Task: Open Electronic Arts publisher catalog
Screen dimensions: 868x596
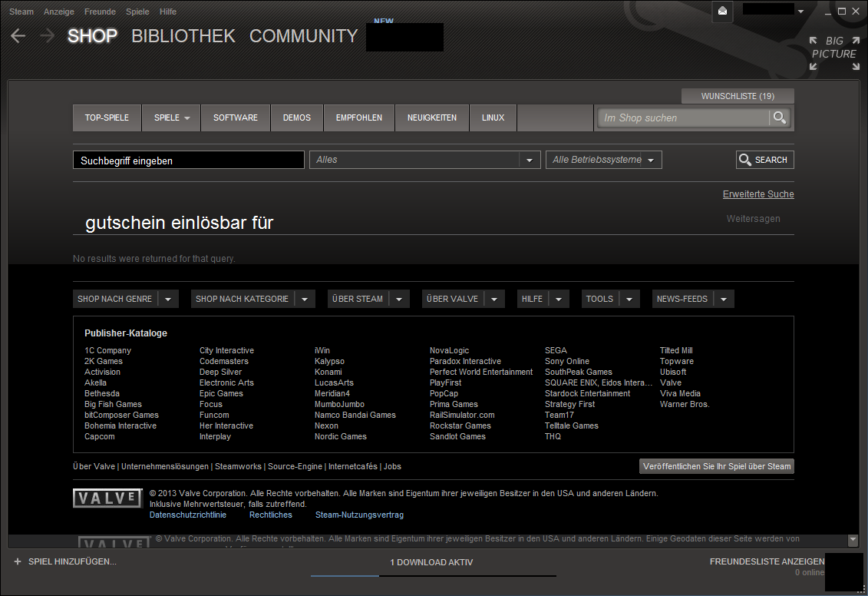Action: (226, 382)
